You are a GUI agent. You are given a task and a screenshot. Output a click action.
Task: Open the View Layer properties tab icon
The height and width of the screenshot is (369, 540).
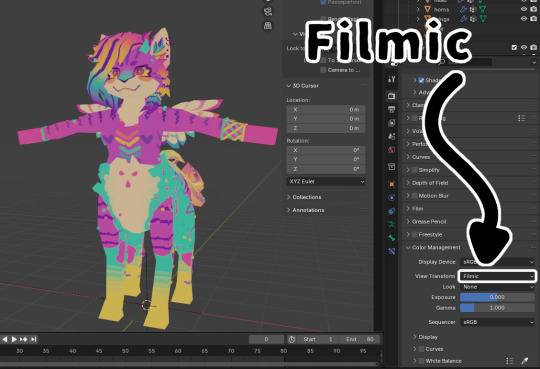pyautogui.click(x=392, y=123)
